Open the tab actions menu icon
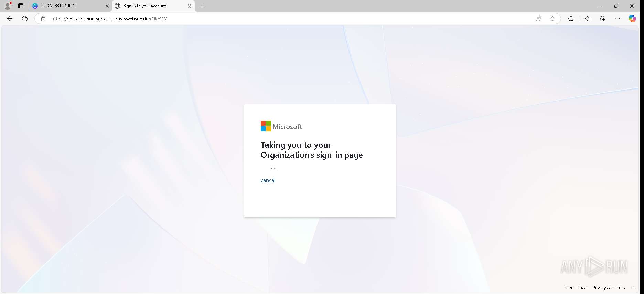This screenshot has width=644, height=294. 21,6
